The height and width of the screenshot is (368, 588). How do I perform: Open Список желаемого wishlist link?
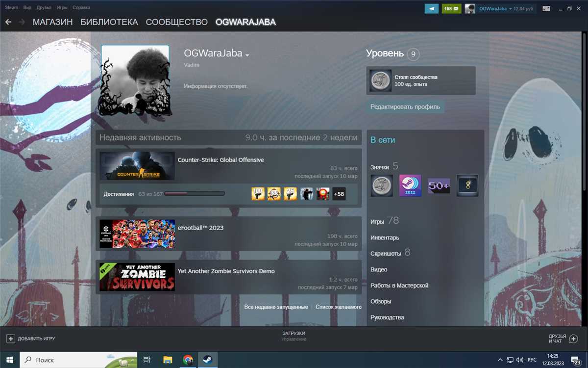coord(339,307)
